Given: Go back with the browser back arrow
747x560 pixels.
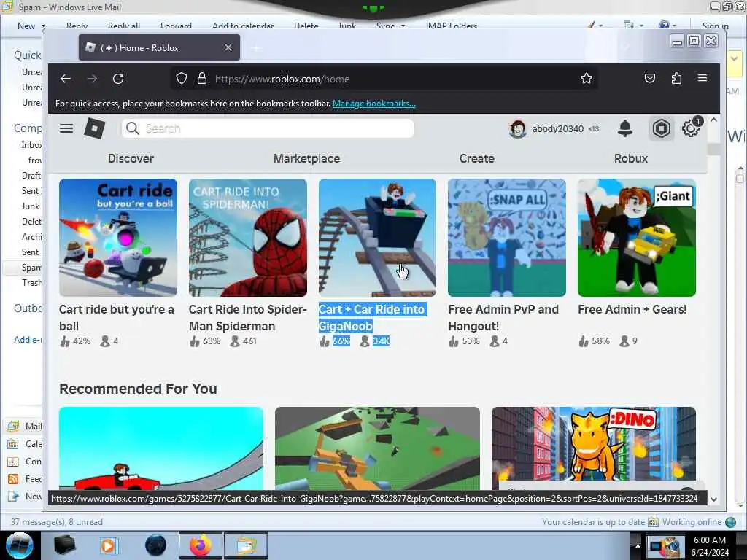Looking at the screenshot, I should [66, 79].
